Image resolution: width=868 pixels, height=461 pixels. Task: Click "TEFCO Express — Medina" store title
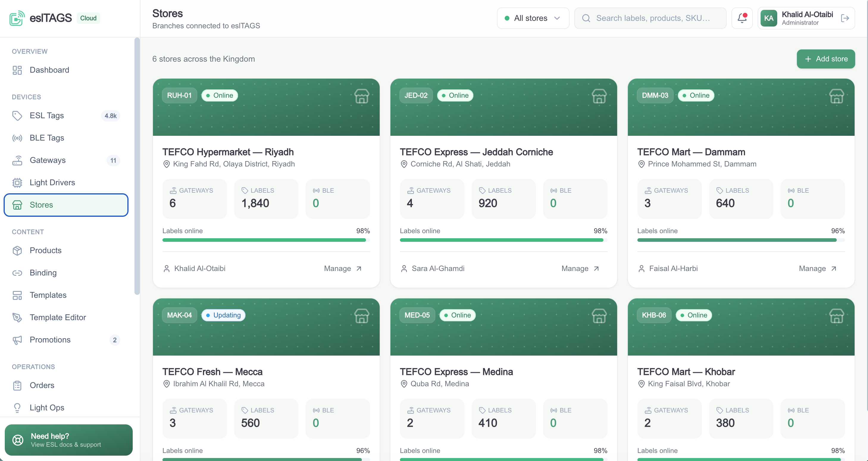point(456,372)
